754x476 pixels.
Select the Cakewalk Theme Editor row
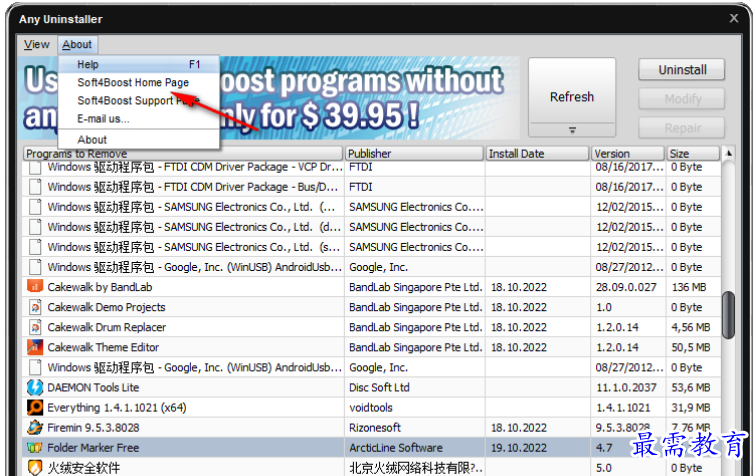pos(372,347)
